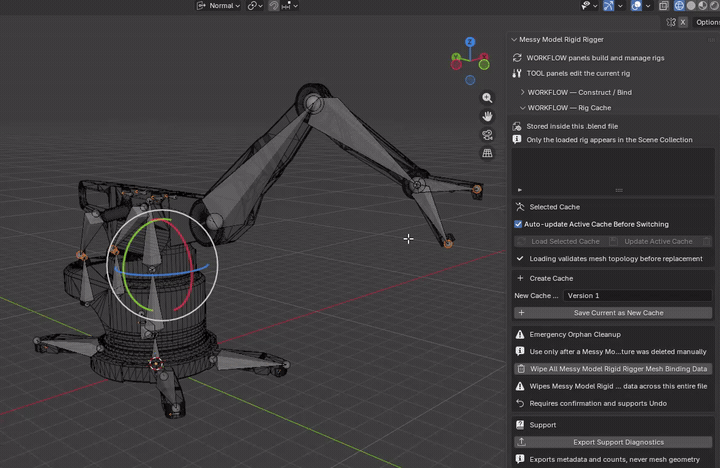Image resolution: width=720 pixels, height=468 pixels.
Task: Click the 'Requires confirmation and supports Undo' text
Action: 598,403
